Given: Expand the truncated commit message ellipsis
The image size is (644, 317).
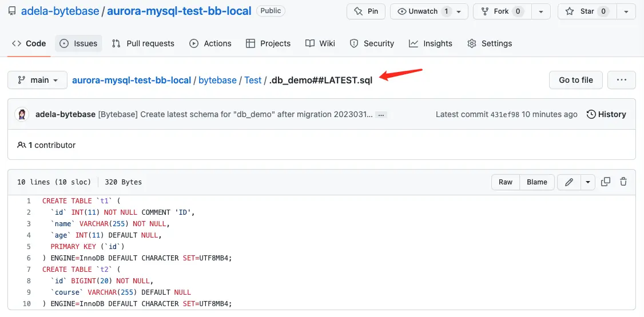Looking at the screenshot, I should point(381,115).
